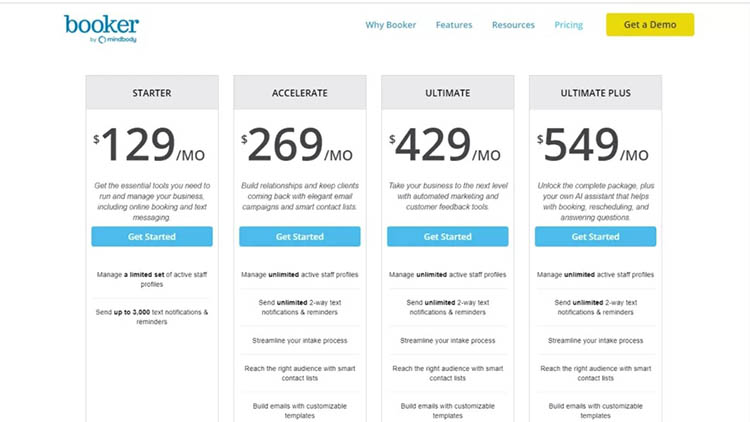Click Get Started under the Ultimate plan
This screenshot has height=422, width=750.
448,236
